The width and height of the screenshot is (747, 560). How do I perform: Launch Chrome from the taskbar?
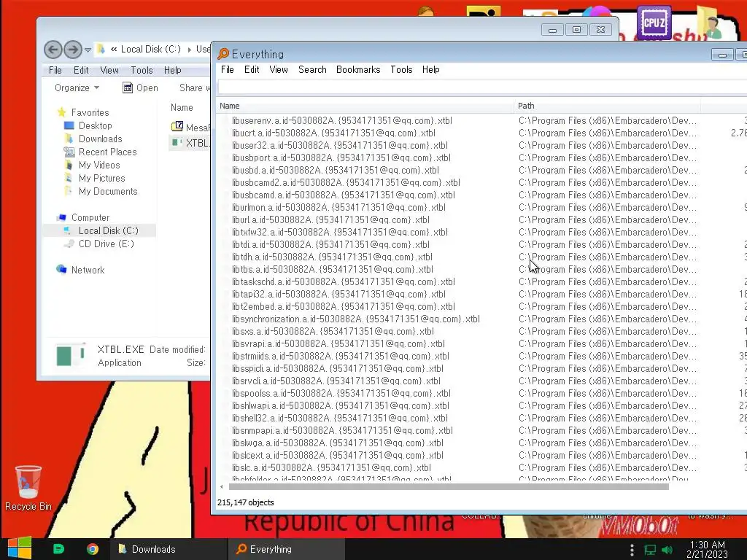(93, 549)
